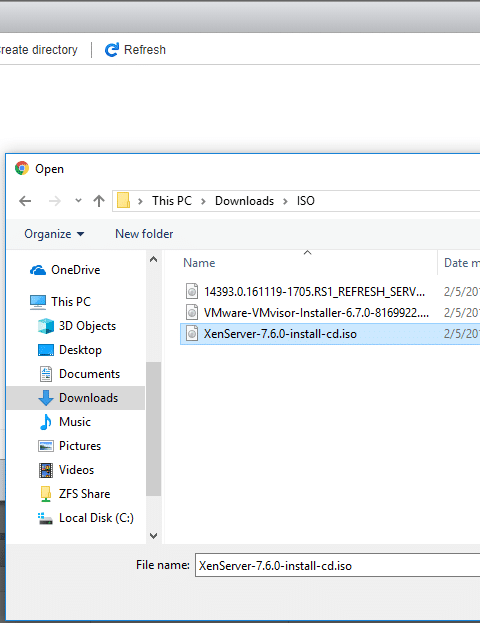This screenshot has height=623, width=480.
Task: Sort files by the Name column header
Action: click(x=199, y=263)
